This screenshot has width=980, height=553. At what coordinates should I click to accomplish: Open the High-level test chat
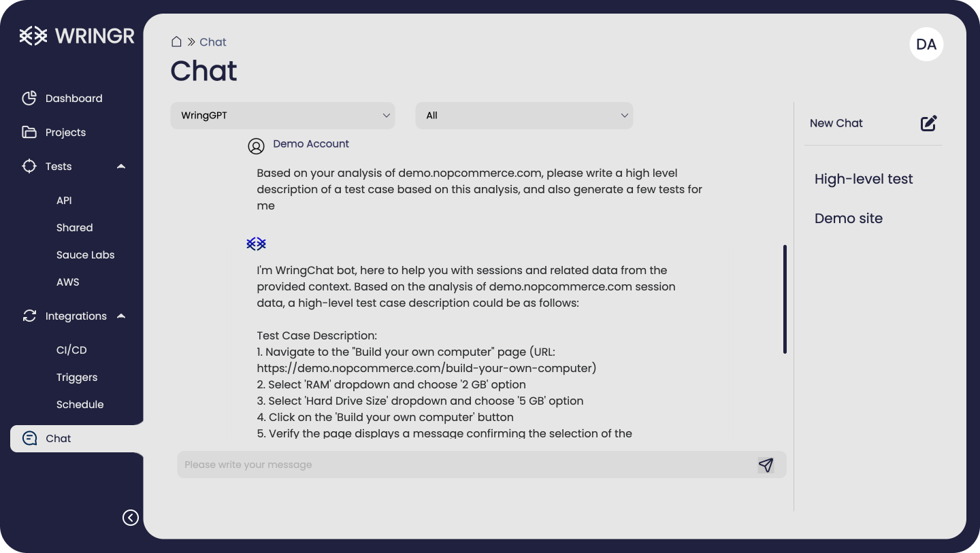864,179
